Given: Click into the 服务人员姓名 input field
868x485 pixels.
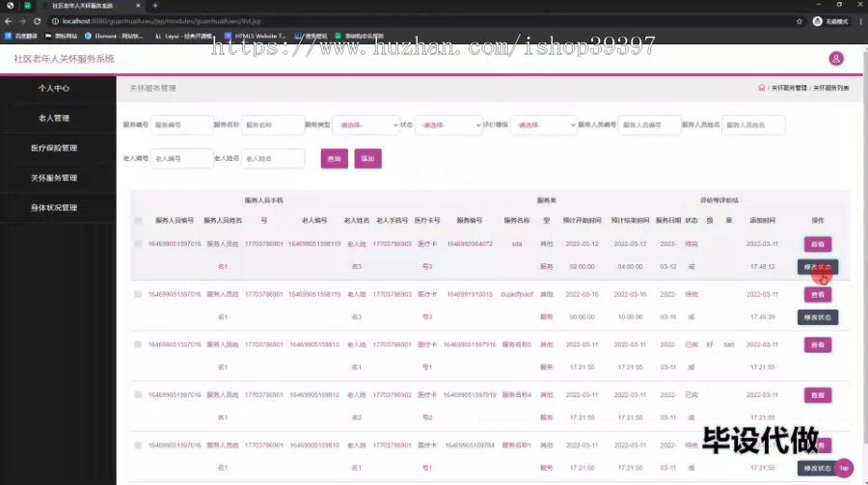Looking at the screenshot, I should tap(753, 125).
